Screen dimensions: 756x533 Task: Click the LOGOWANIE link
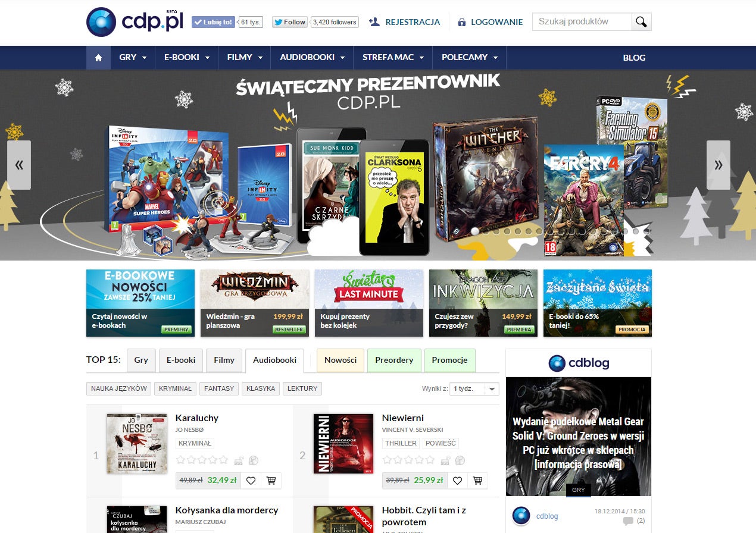click(x=491, y=22)
